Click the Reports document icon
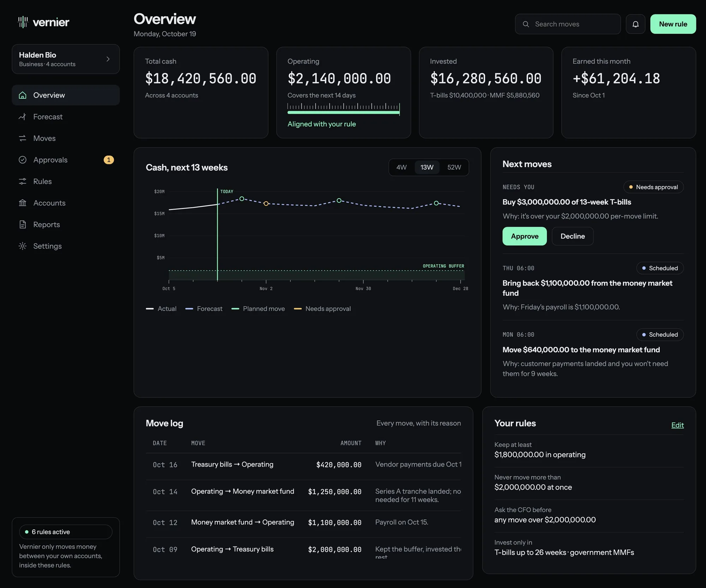This screenshot has width=706, height=588. [23, 224]
